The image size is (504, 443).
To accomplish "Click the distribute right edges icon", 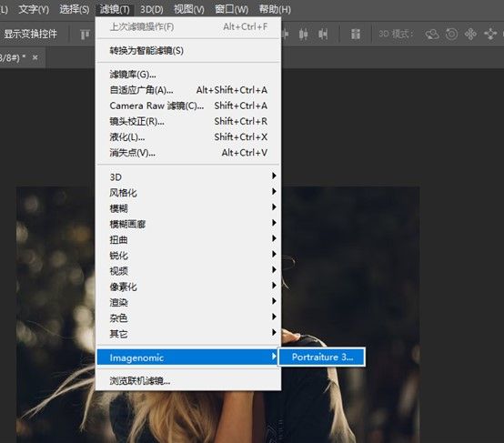I will 323,34.
